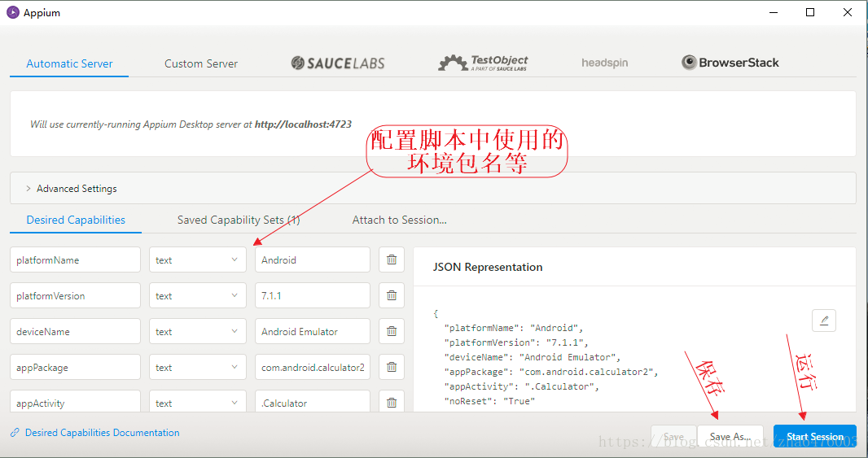The height and width of the screenshot is (458, 868).
Task: Click the "appActivity": ".Calculator" JSON line
Action: (x=521, y=386)
